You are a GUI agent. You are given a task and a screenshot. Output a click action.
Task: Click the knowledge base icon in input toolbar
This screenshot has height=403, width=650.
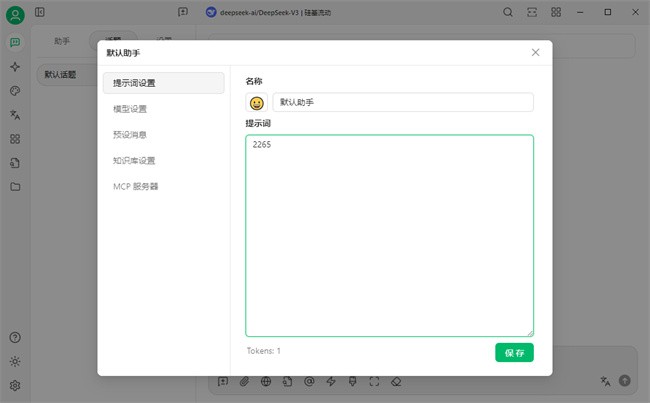[288, 381]
